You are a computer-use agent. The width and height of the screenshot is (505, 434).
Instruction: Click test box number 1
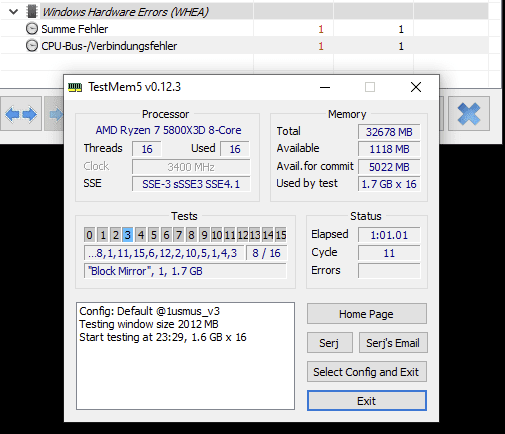point(103,235)
